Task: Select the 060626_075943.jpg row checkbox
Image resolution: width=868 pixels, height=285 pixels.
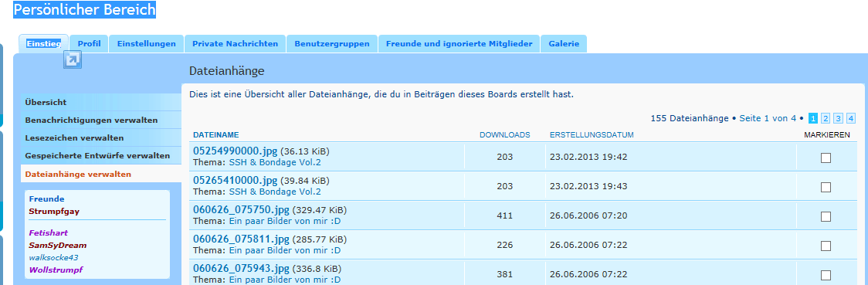Action: [x=826, y=275]
